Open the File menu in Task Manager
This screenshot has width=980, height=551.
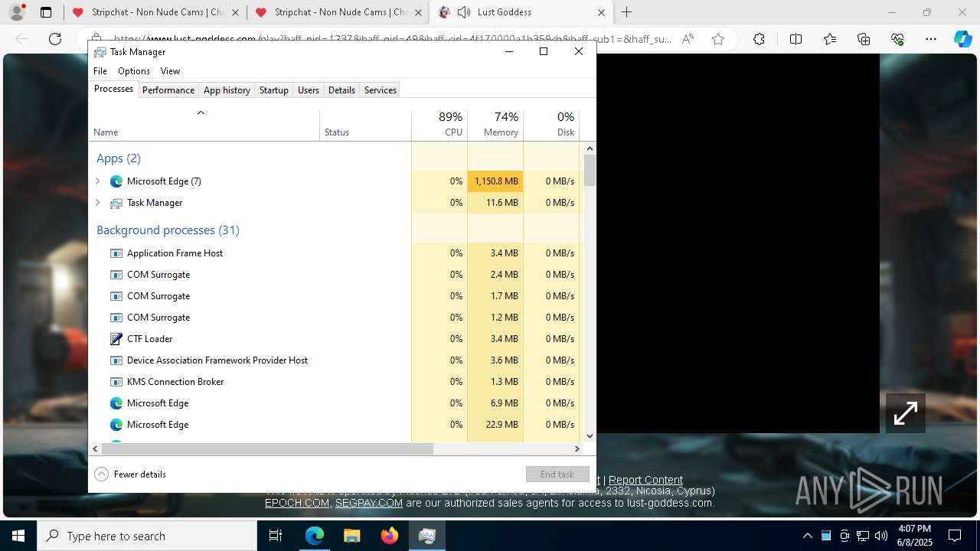click(x=100, y=70)
